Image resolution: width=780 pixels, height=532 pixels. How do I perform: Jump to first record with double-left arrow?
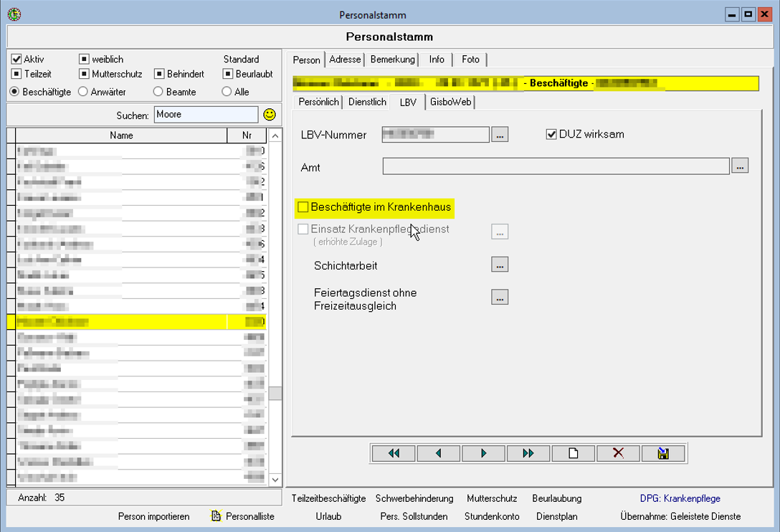[x=394, y=453]
